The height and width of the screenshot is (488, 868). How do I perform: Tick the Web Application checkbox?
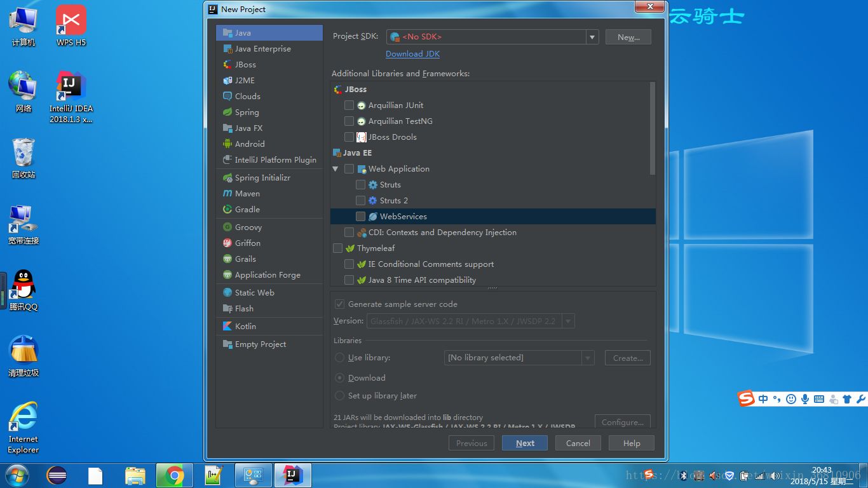[349, 169]
